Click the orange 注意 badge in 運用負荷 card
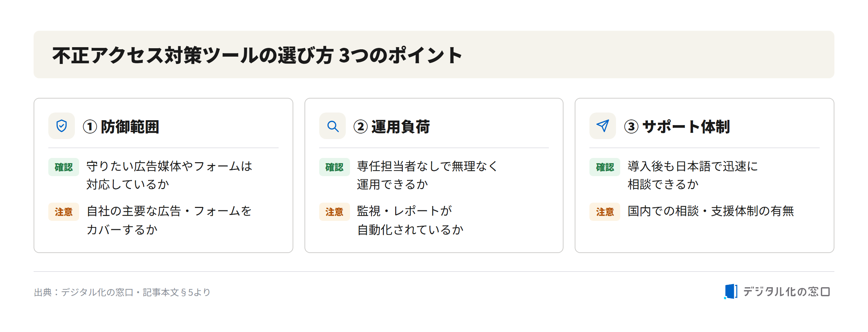 click(335, 212)
